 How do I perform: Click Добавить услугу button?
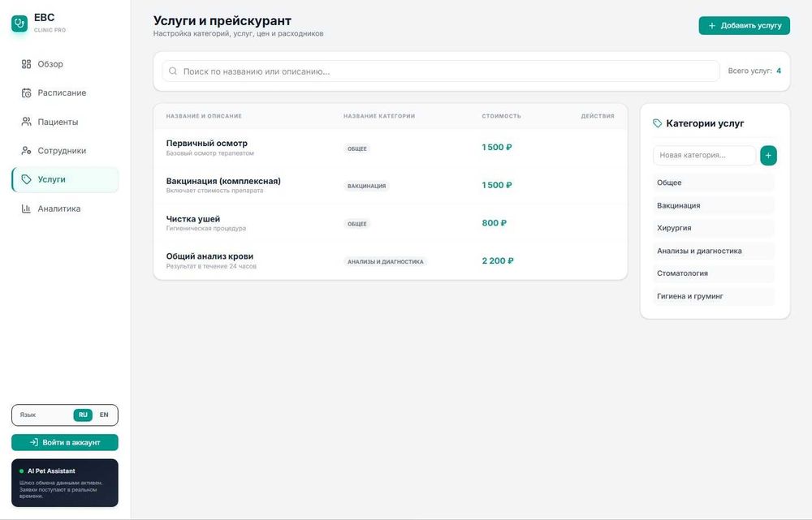point(744,25)
